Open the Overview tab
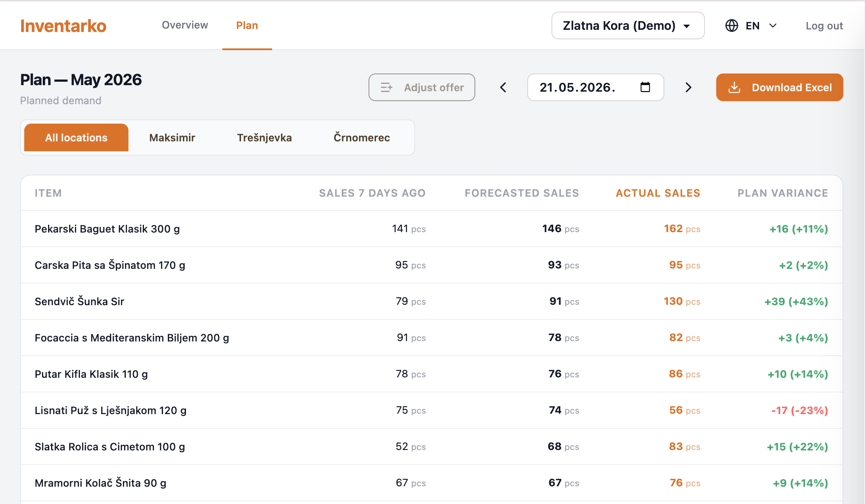This screenshot has width=865, height=504. 185,25
